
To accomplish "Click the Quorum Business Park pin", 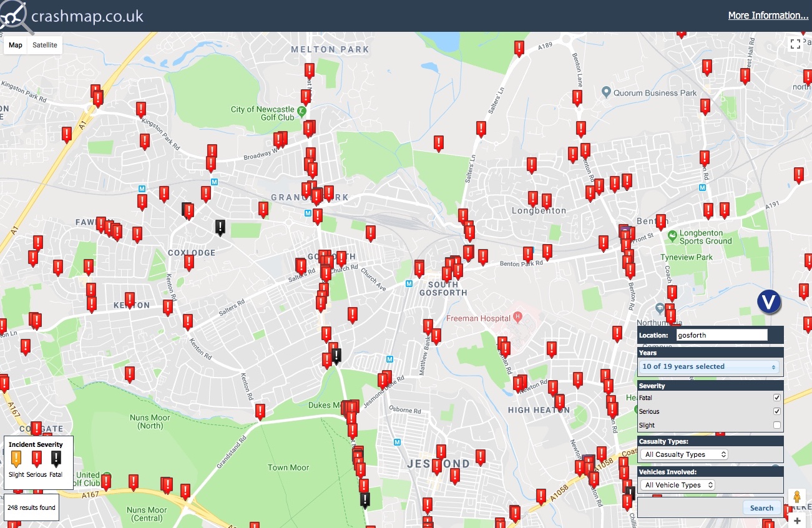I will [x=605, y=92].
